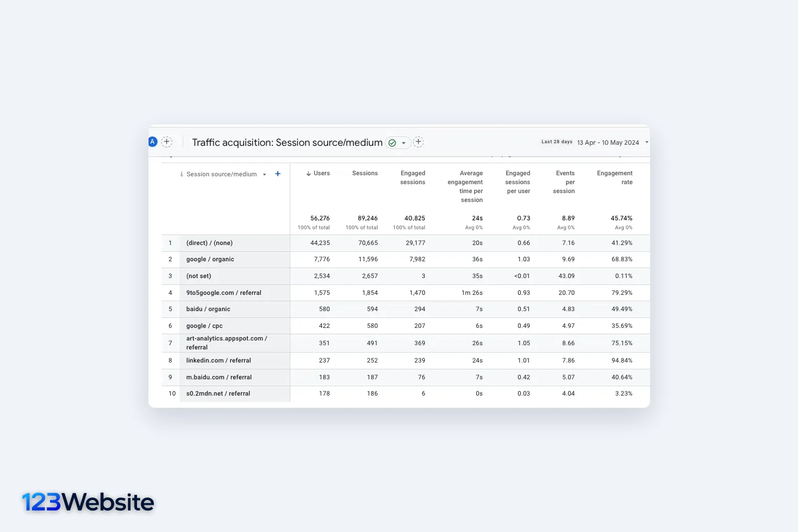Viewport: 798px width, 532px height.
Task: Select 9to5google.com / referral row label
Action: pyautogui.click(x=224, y=293)
